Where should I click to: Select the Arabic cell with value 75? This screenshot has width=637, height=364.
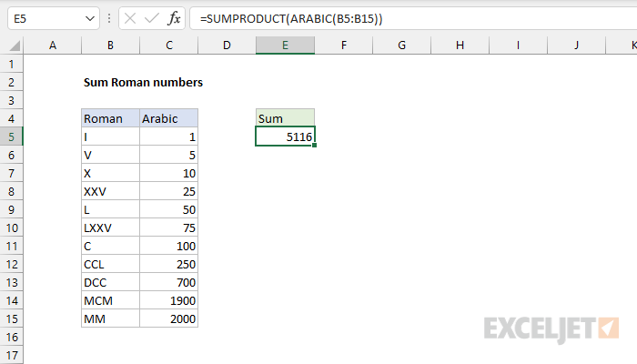tap(169, 227)
